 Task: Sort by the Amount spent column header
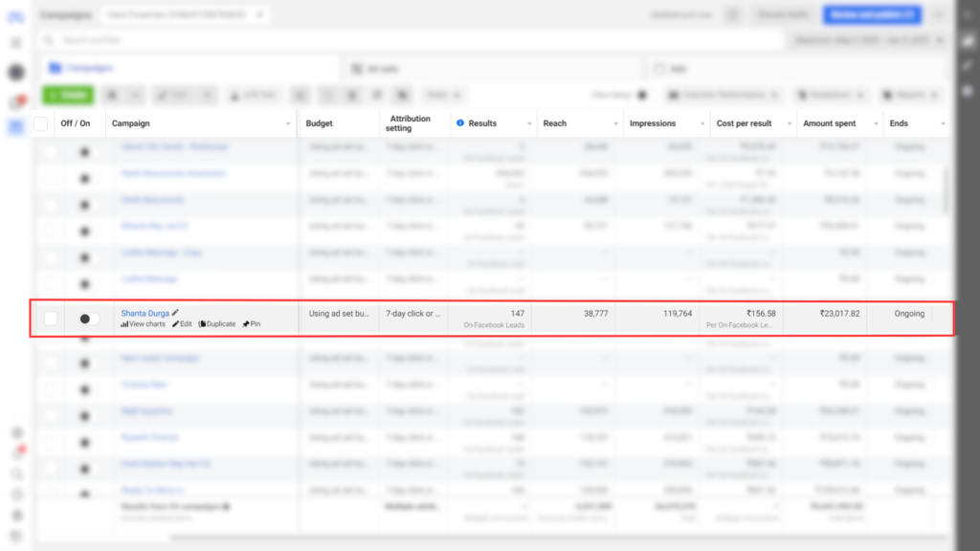coord(831,123)
